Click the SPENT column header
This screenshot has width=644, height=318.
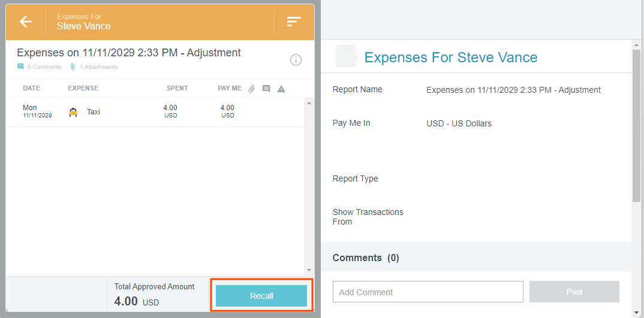(x=177, y=89)
